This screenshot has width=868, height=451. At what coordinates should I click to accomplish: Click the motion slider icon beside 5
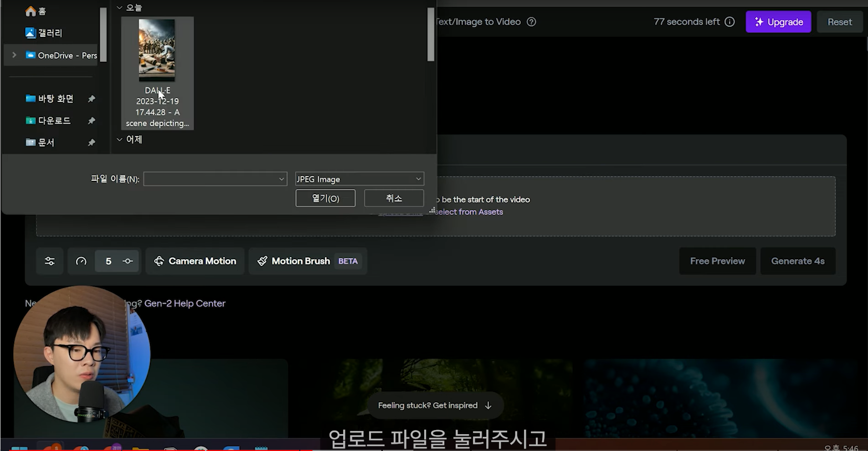click(128, 261)
